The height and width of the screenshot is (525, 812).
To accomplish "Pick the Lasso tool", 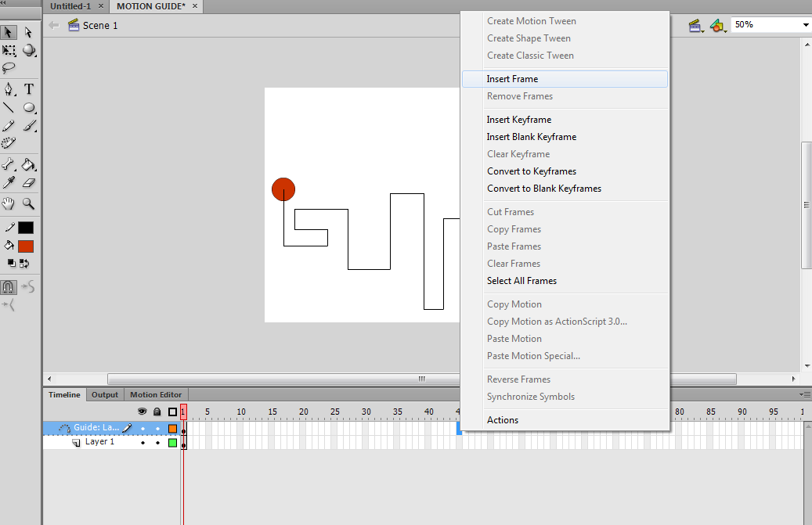I will 9,68.
